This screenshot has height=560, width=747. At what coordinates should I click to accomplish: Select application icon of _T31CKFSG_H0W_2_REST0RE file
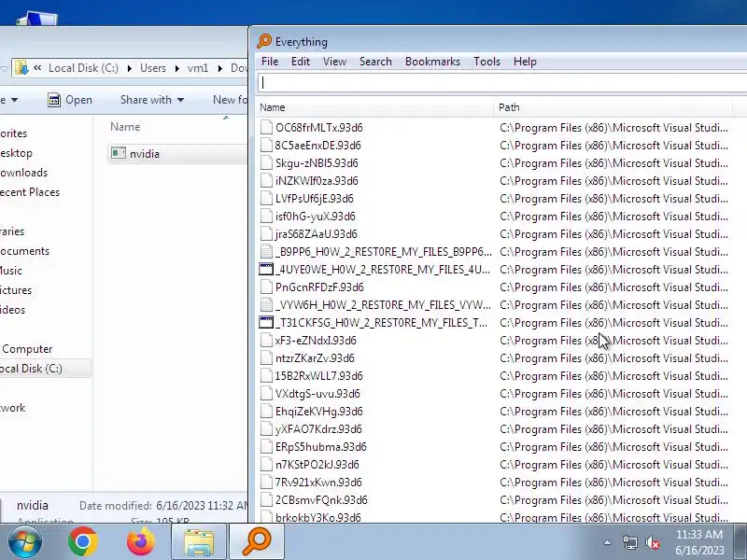tap(266, 322)
